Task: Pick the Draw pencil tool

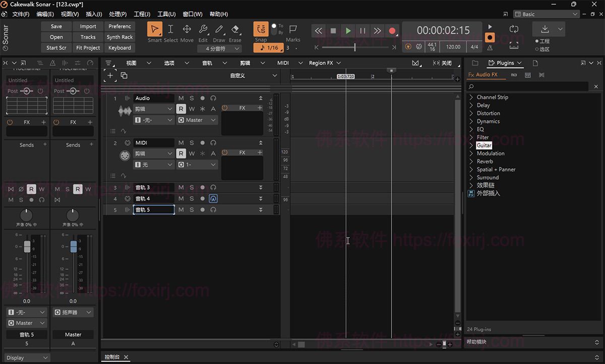Action: (219, 30)
